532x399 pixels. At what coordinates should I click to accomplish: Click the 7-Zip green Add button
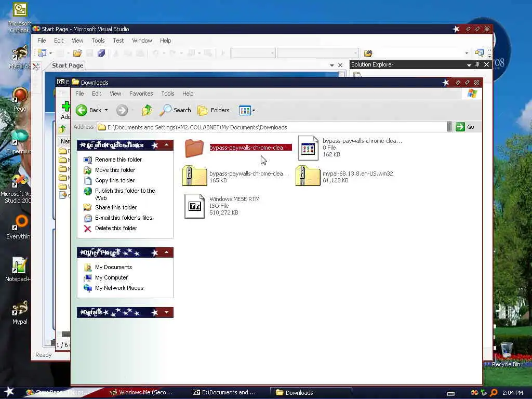tap(65, 107)
